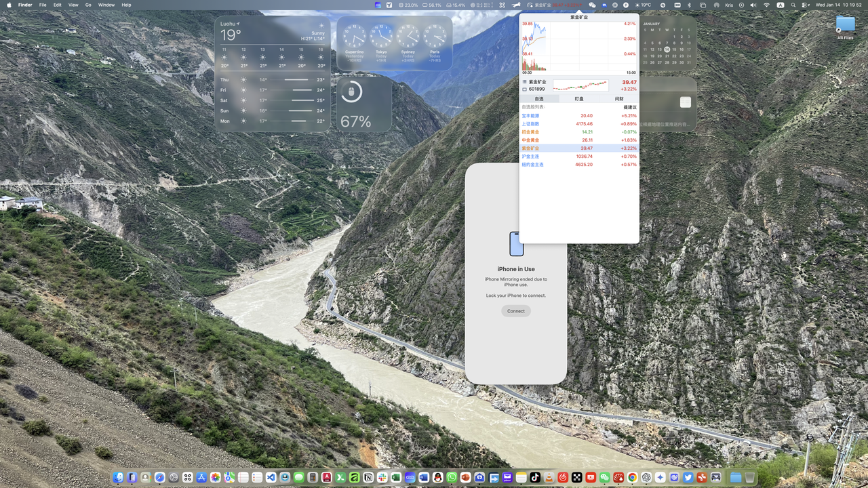Image resolution: width=868 pixels, height=488 pixels.
Task: Click the grid icon beside 紫金矿业 in stock widget
Action: [525, 82]
